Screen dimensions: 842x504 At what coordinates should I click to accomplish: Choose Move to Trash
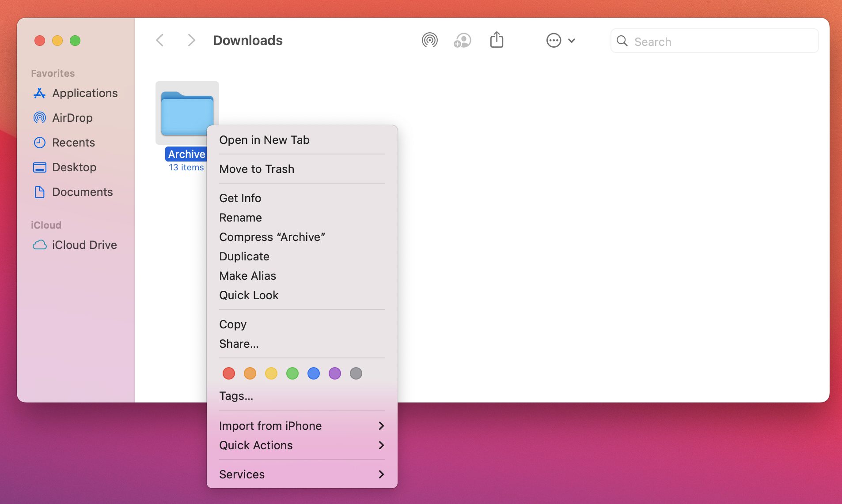[x=302, y=169]
